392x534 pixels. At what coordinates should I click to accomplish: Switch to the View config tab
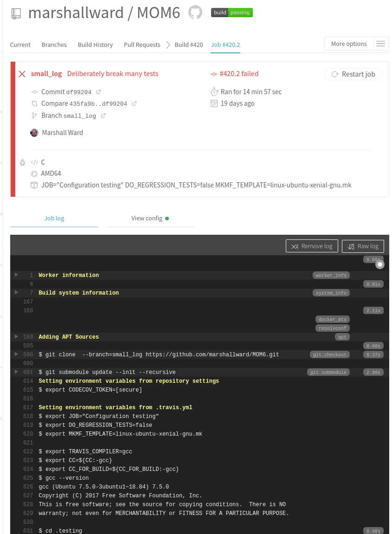point(149,218)
